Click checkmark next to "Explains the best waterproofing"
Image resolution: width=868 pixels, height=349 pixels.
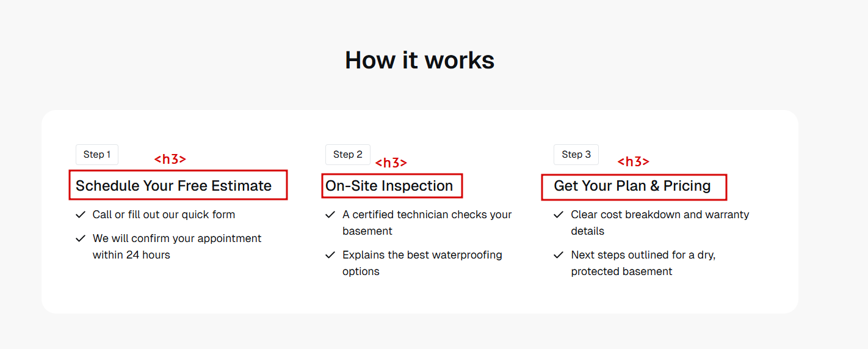coord(330,255)
